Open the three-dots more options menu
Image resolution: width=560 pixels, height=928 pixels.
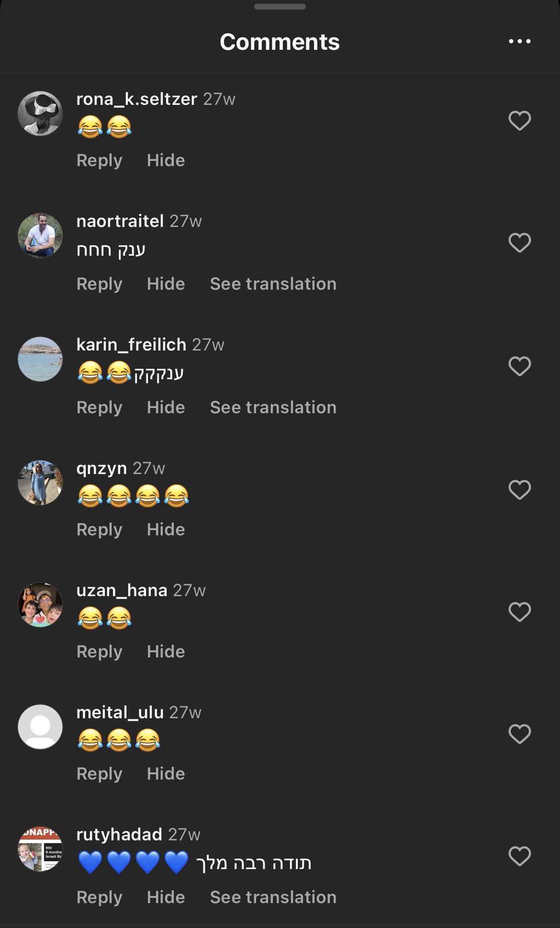(519, 42)
